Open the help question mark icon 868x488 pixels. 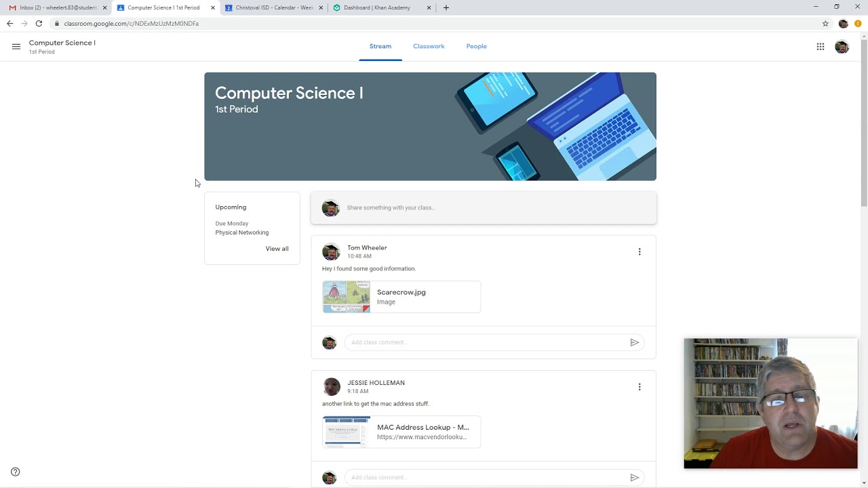(x=16, y=472)
